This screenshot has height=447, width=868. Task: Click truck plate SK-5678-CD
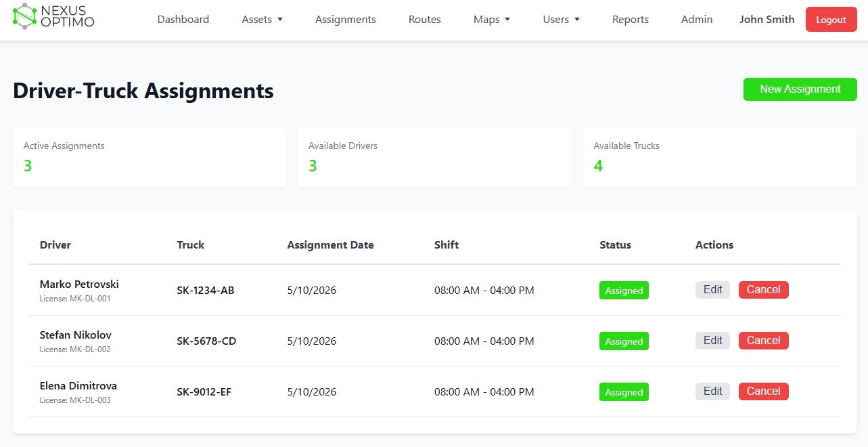click(206, 341)
